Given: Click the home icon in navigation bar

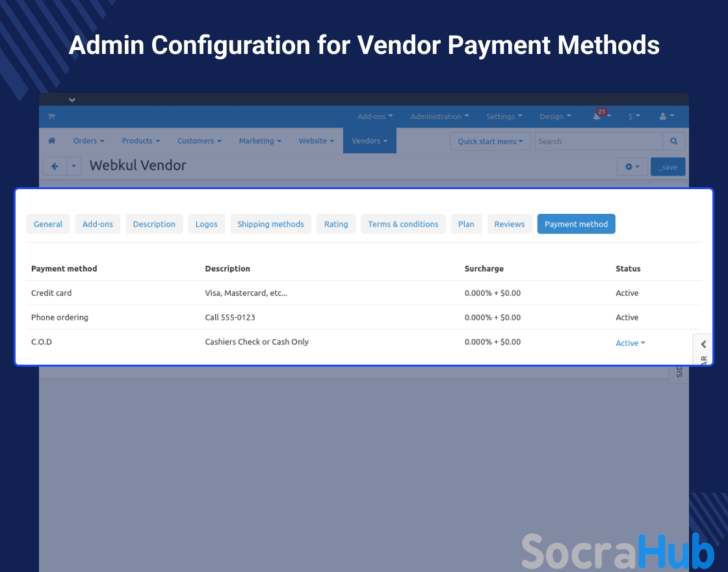Looking at the screenshot, I should (x=52, y=141).
